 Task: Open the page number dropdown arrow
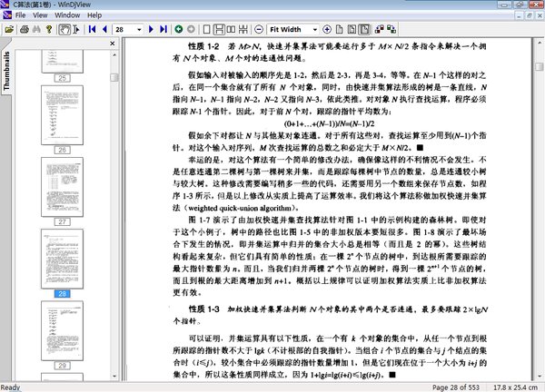(x=139, y=30)
